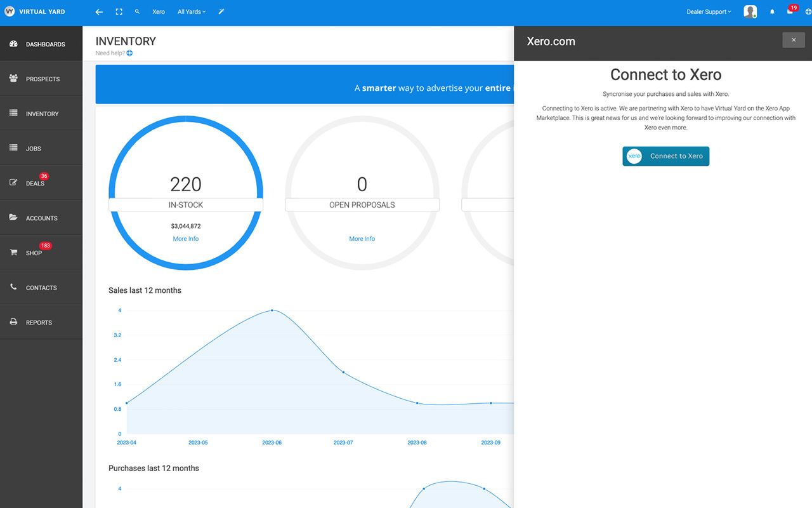
Task: Click the Dashboards gauge icon
Action: coord(13,44)
